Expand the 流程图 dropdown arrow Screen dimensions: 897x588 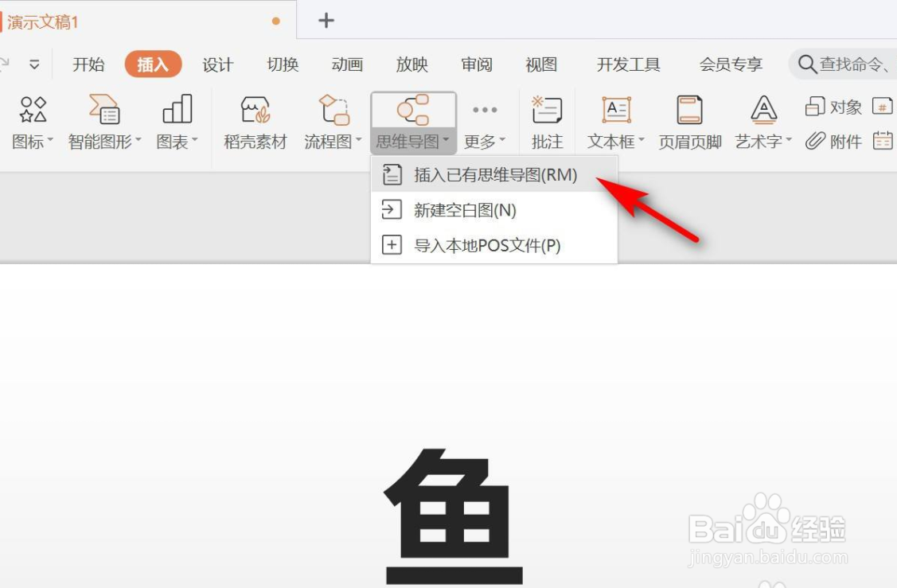click(x=359, y=139)
